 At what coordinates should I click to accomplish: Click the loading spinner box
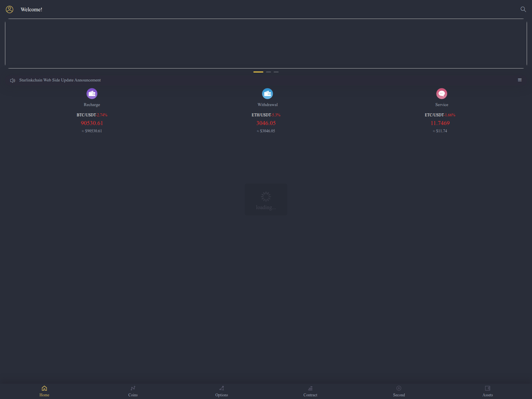click(266, 199)
